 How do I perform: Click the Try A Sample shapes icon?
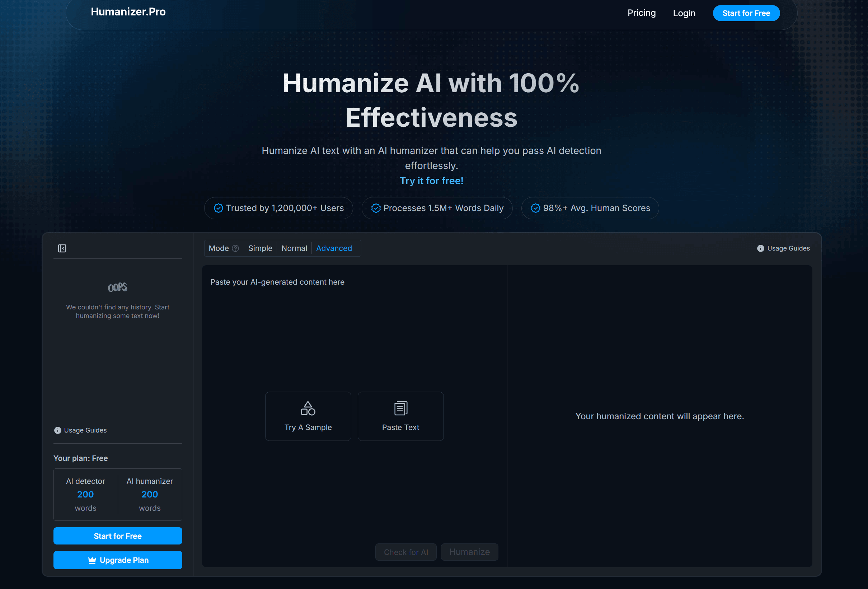tap(308, 408)
